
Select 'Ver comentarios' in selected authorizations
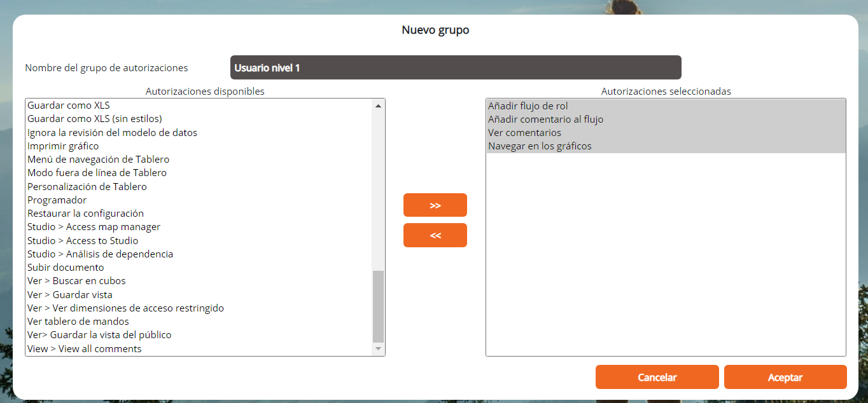click(524, 133)
